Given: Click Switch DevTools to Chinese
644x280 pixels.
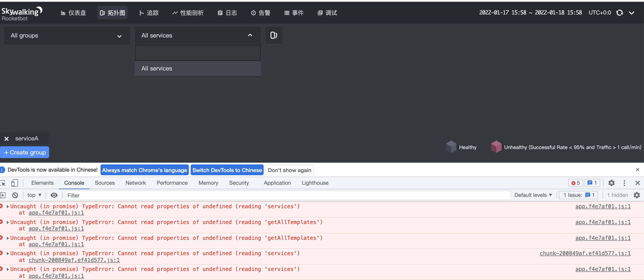Looking at the screenshot, I should (227, 170).
